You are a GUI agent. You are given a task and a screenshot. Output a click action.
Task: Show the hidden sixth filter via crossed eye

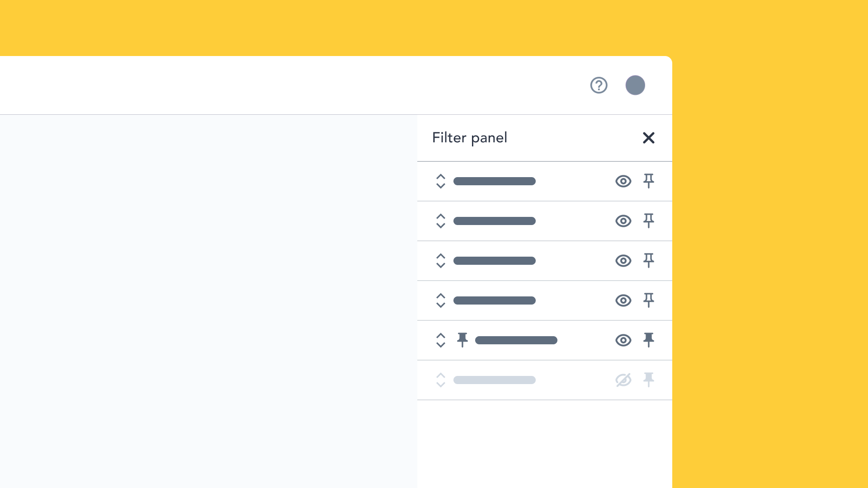click(x=623, y=380)
